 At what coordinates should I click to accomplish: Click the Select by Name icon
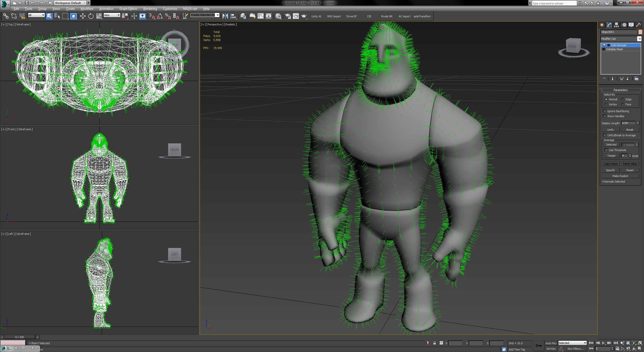tap(57, 16)
